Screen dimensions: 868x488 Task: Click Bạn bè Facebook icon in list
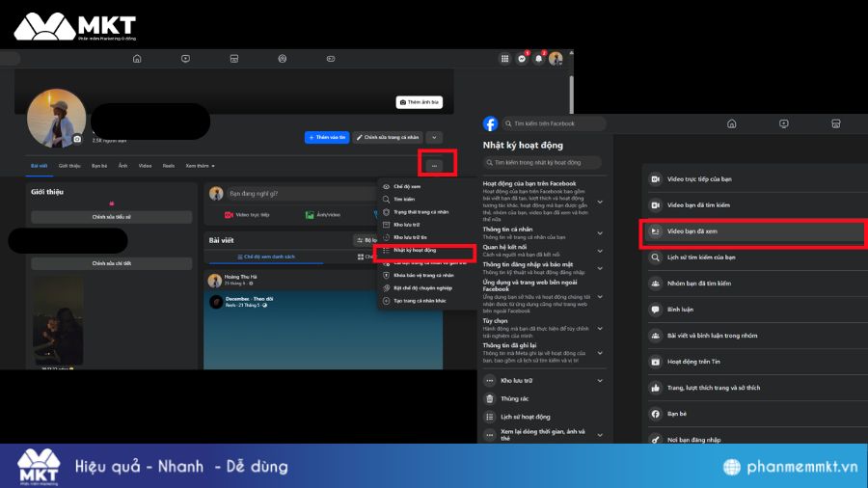point(656,414)
